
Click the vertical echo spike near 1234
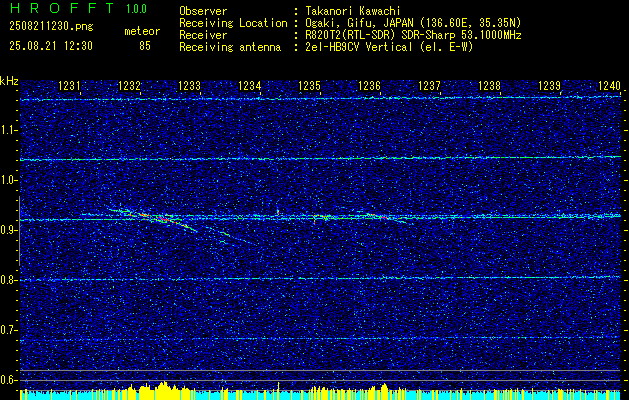point(277,212)
